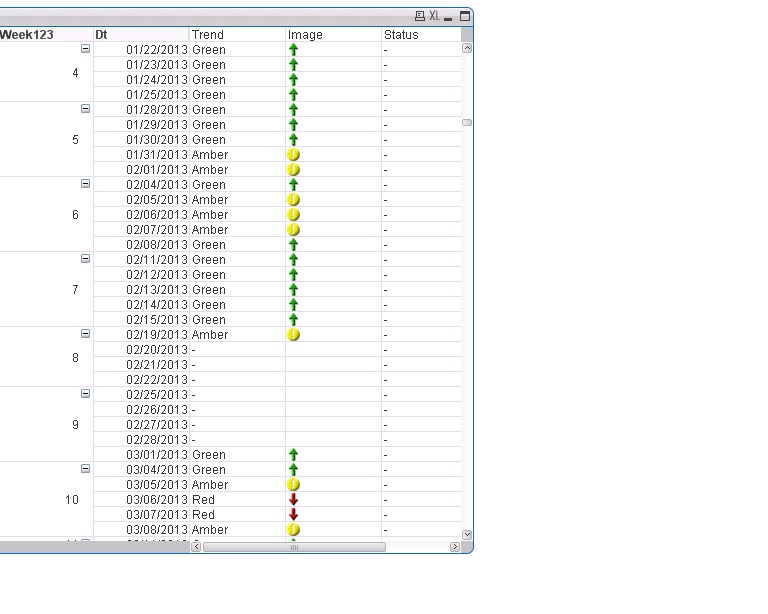
Task: Click green up arrow for 02/11/2013
Action: [293, 260]
